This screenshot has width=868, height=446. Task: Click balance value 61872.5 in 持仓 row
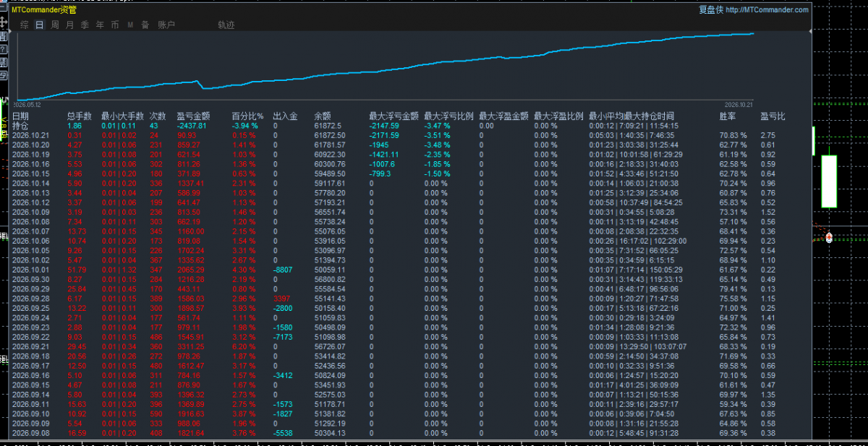coord(328,126)
